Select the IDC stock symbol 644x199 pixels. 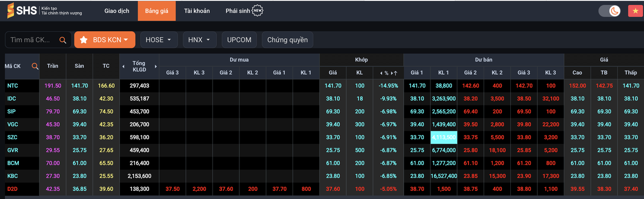click(x=12, y=98)
